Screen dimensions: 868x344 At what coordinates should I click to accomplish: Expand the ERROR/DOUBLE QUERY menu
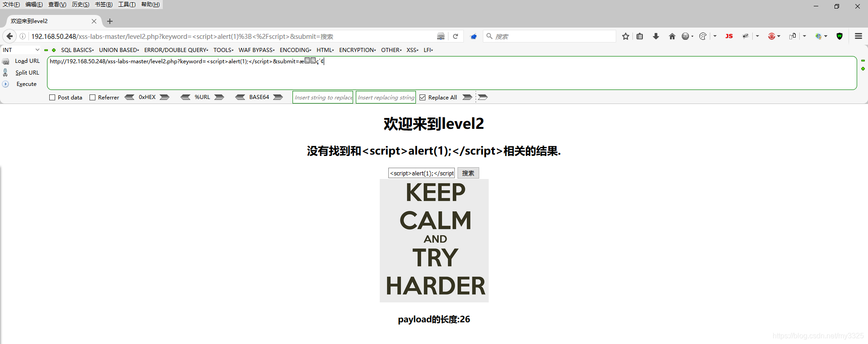176,50
